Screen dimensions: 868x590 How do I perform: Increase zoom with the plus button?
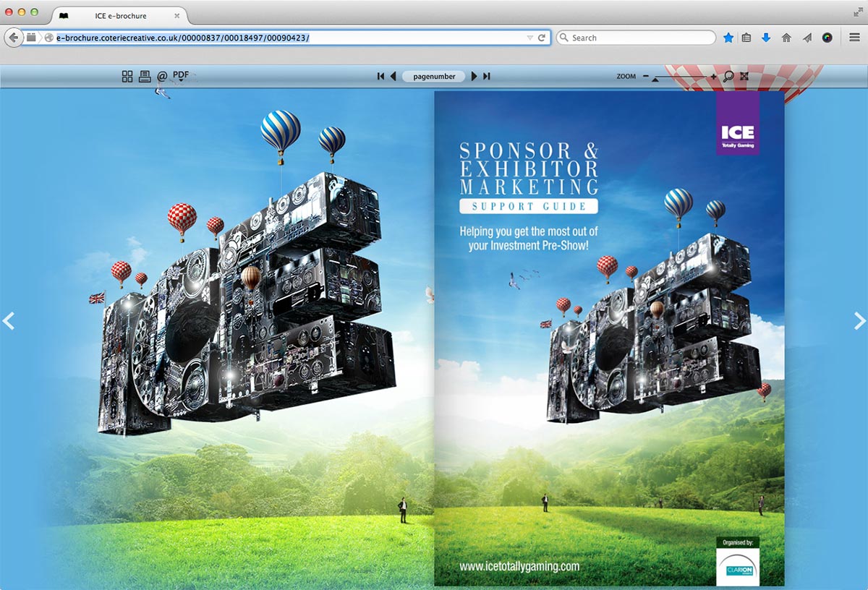(713, 76)
